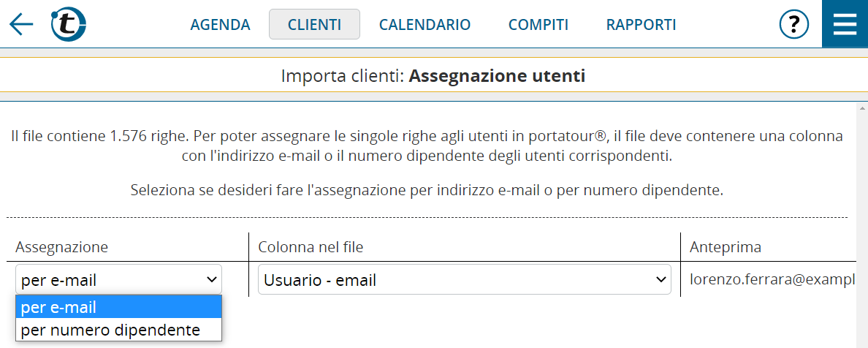
Task: Open the 'Usuario - email' column dropdown
Action: click(465, 280)
